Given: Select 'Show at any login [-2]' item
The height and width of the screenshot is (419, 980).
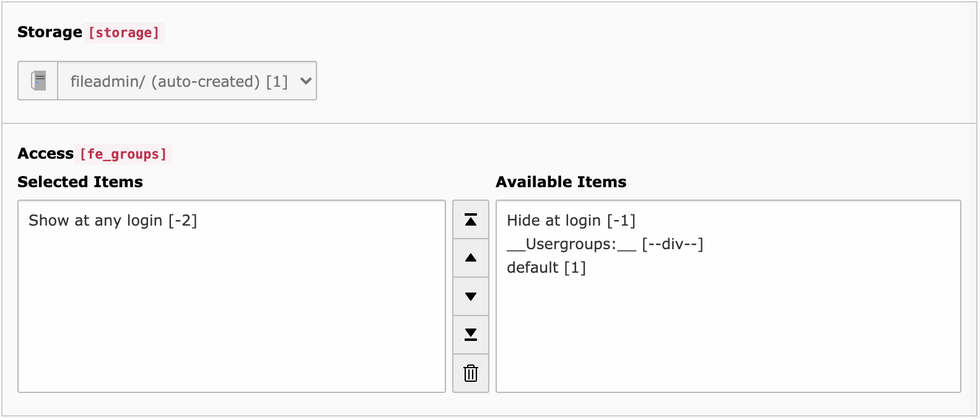Looking at the screenshot, I should [x=113, y=220].
